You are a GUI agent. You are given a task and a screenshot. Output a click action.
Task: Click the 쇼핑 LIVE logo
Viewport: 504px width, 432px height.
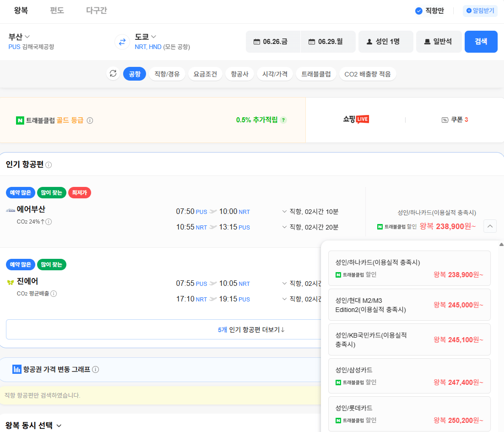pos(356,120)
